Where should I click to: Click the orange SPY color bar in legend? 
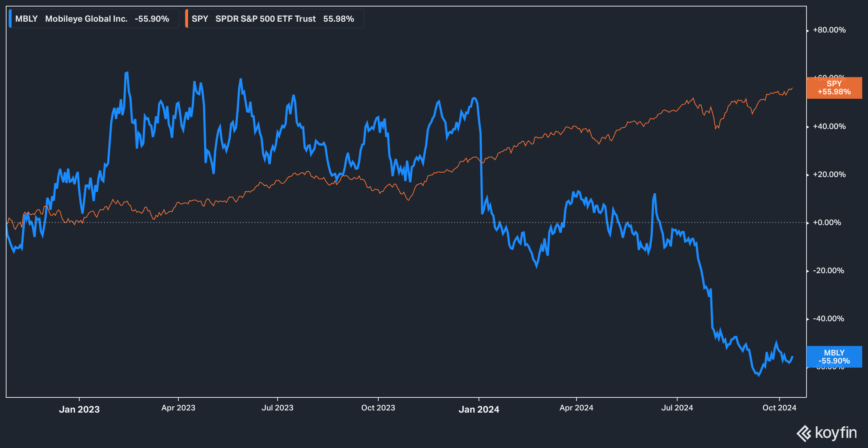pos(187,19)
